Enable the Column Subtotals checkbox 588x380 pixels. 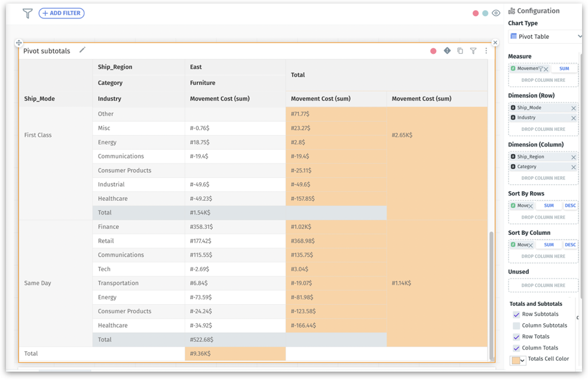[516, 326]
